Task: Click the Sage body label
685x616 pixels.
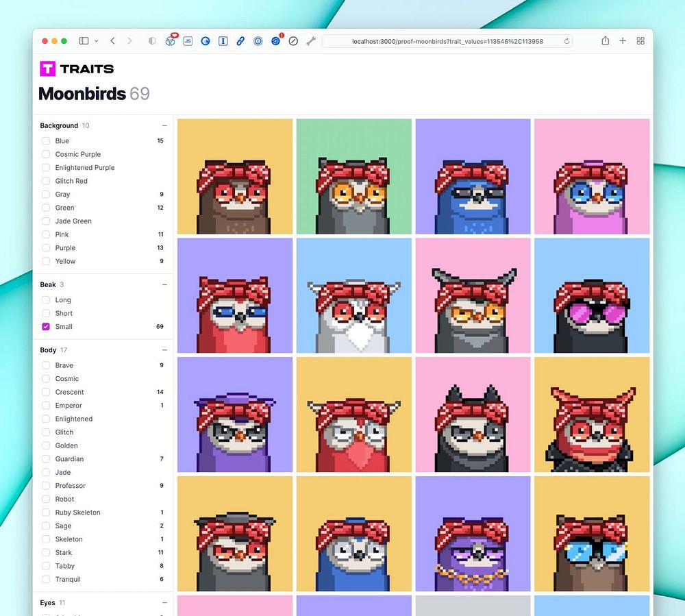Action: [x=63, y=526]
